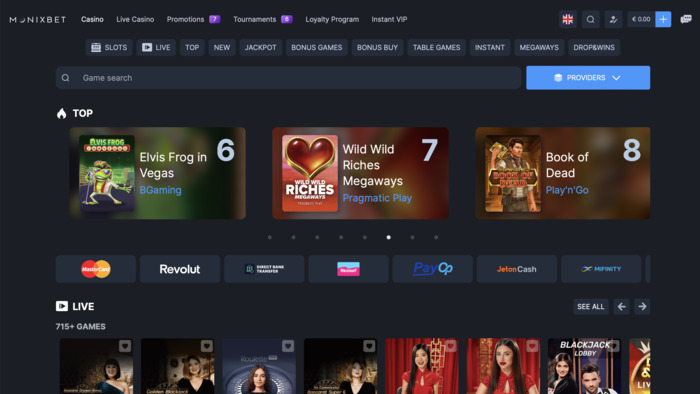Favorite the Golden Blackjack live game
The image size is (700, 394).
[x=206, y=346]
